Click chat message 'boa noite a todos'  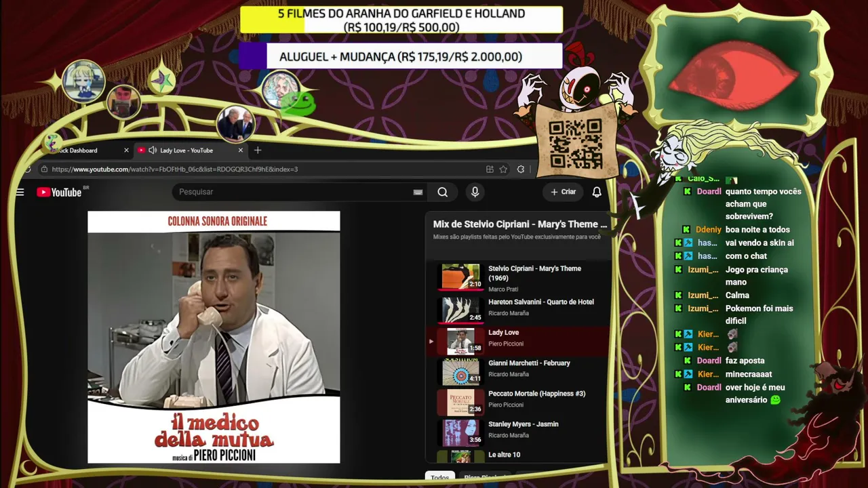click(x=757, y=230)
